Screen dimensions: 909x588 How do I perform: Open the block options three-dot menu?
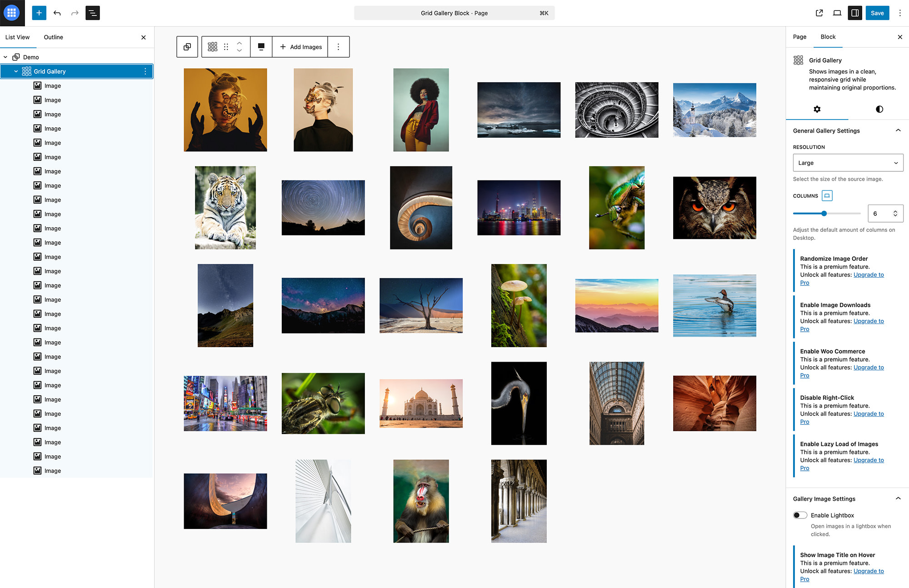pyautogui.click(x=339, y=46)
